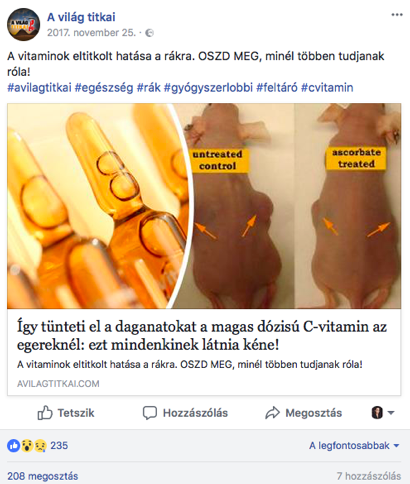
Task: Click the Megosztás share arrow icon
Action: click(272, 413)
